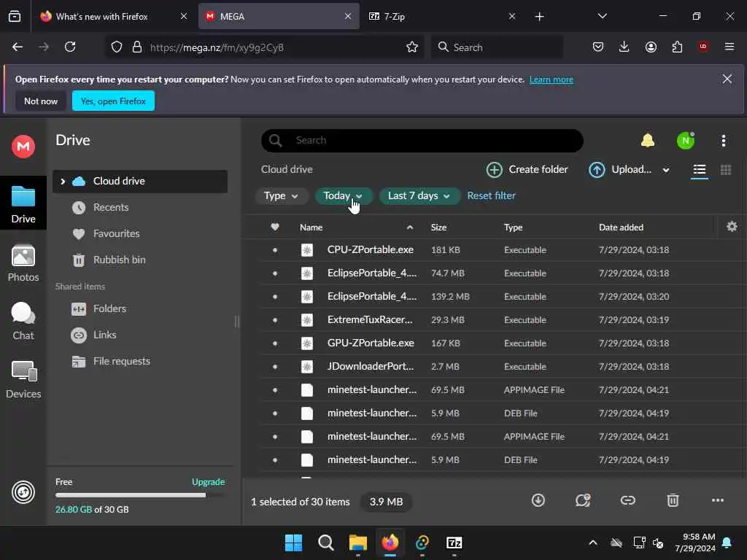Open the Photos section in sidebar
This screenshot has height=560, width=747.
[x=23, y=262]
